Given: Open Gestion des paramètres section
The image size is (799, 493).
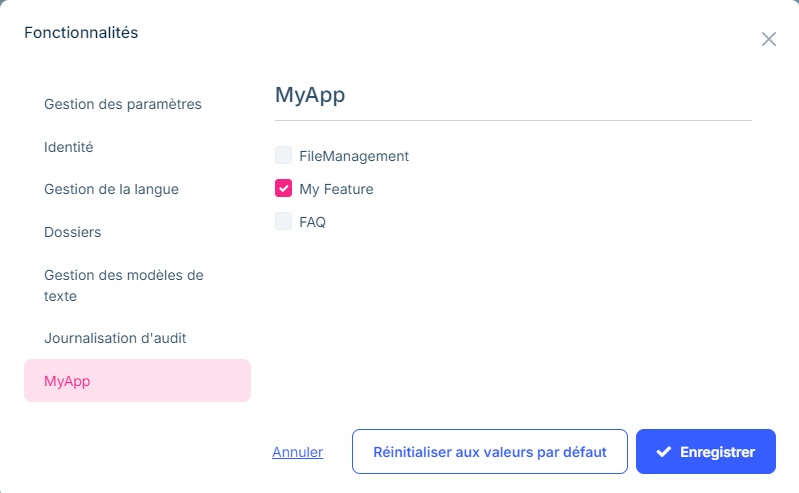Looking at the screenshot, I should tap(123, 104).
